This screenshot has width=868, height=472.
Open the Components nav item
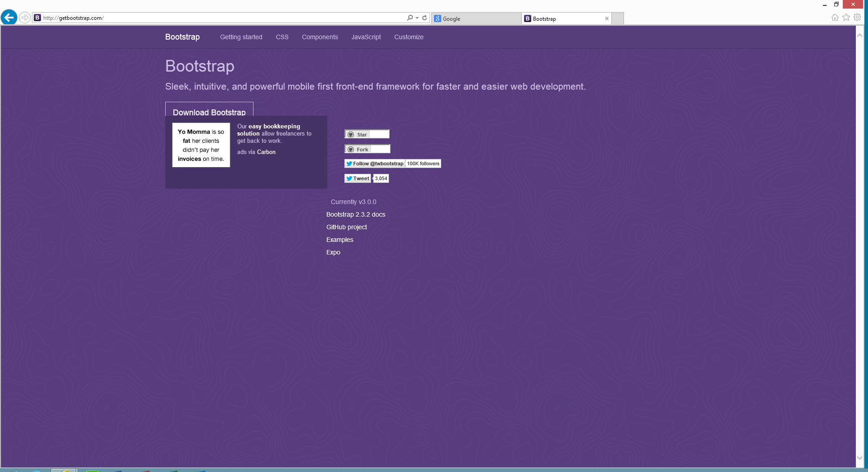[x=320, y=37]
